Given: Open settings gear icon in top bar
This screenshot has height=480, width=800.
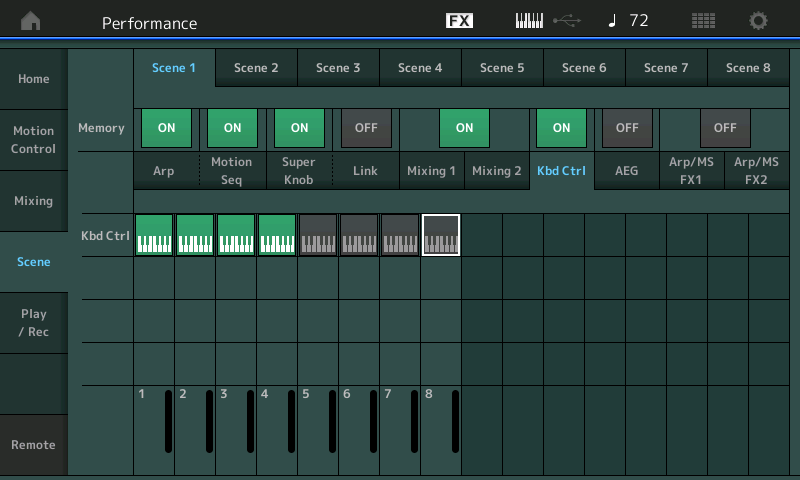Looking at the screenshot, I should tap(759, 21).
